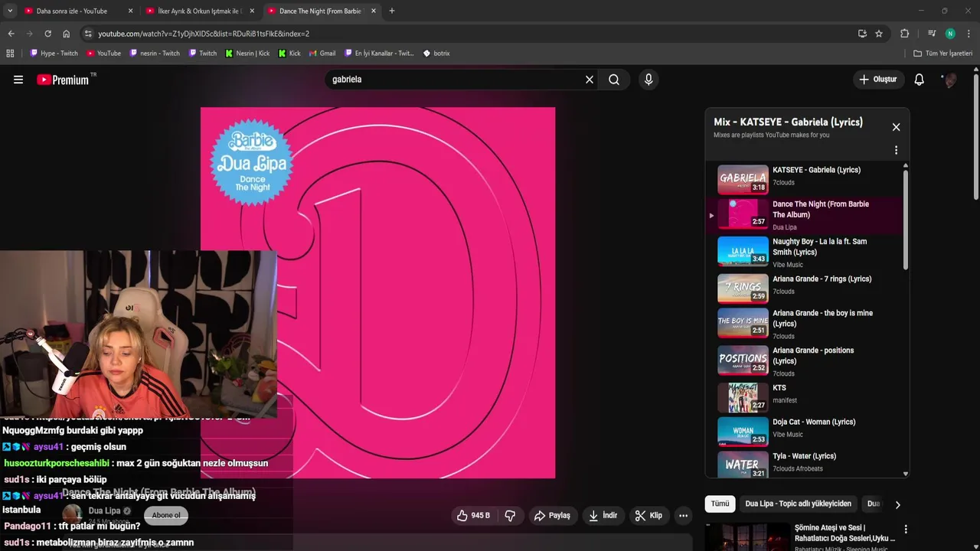
Task: Open the apps grid in bookmarks bar
Action: click(10, 54)
